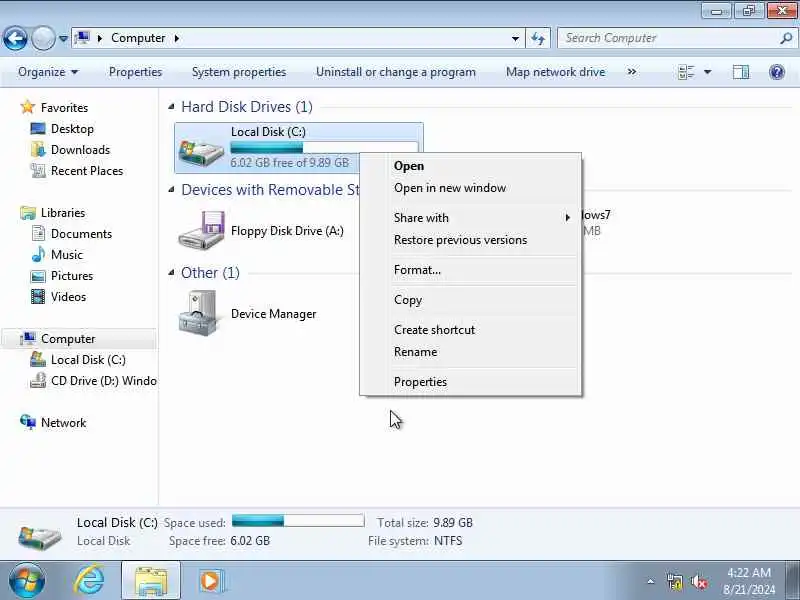
Task: Click the Space used bar in details pane
Action: click(298, 520)
